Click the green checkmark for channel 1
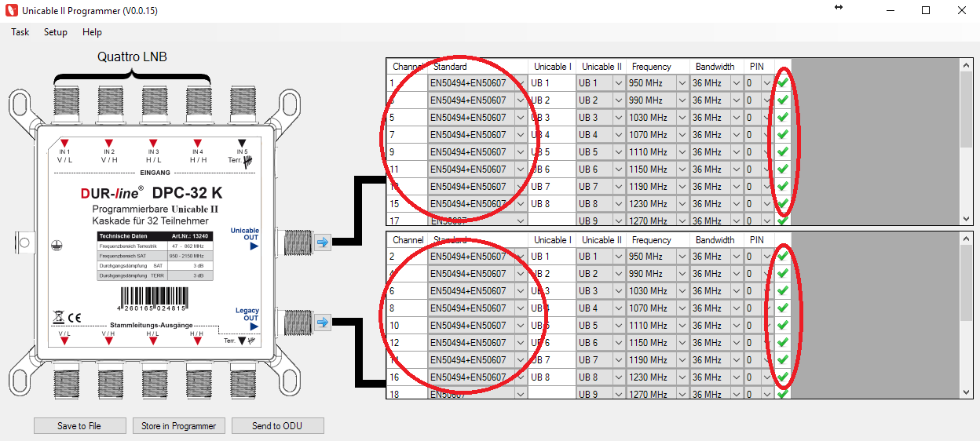This screenshot has height=441, width=980. click(x=782, y=83)
